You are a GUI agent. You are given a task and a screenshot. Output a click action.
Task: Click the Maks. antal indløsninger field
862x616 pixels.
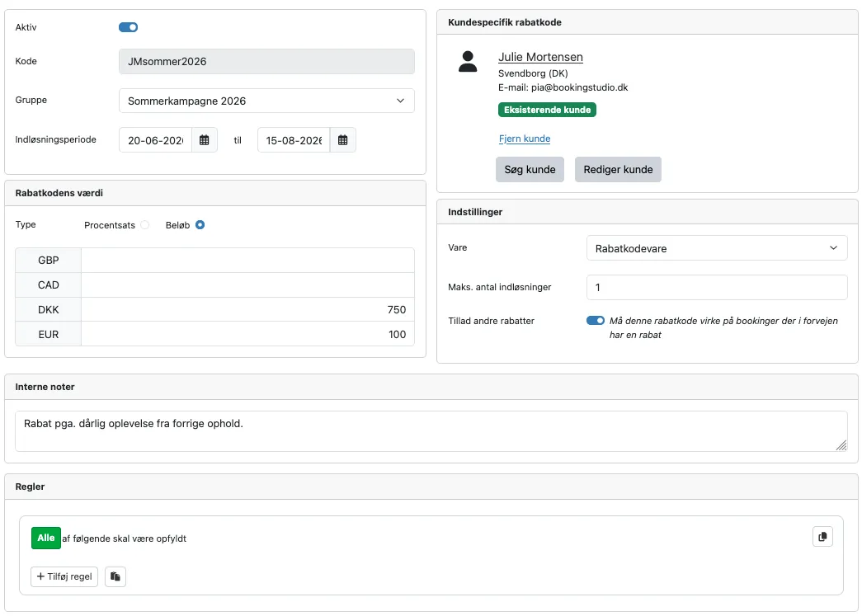[716, 287]
